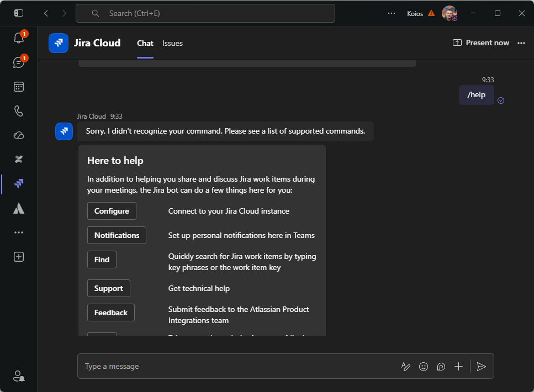The height and width of the screenshot is (392, 534).
Task: Open the Atlassian app icon in sidebar
Action: tap(19, 208)
